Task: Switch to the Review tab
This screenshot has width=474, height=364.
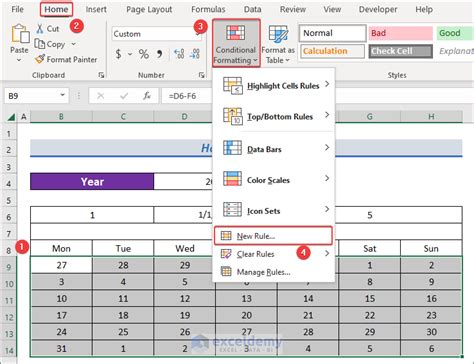Action: [x=293, y=9]
